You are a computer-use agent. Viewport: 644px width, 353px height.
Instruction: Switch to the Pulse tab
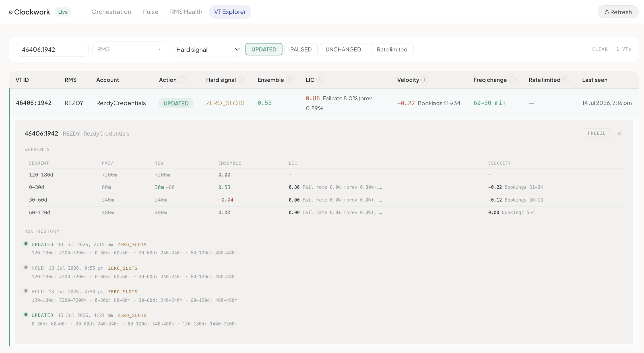(150, 12)
